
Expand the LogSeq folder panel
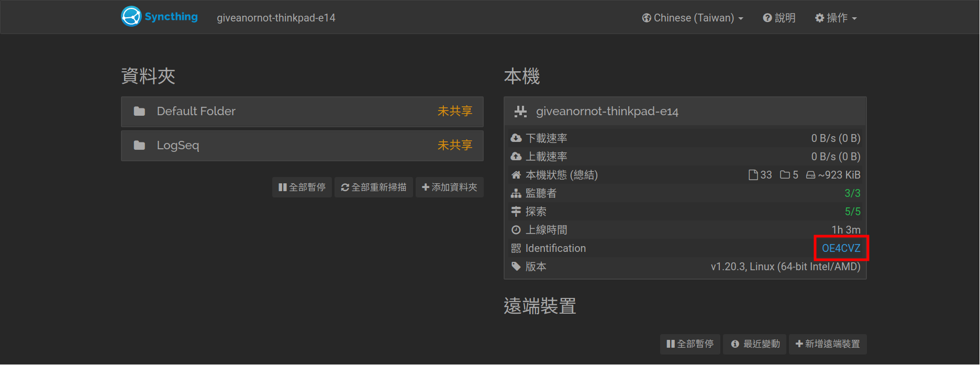click(x=302, y=146)
